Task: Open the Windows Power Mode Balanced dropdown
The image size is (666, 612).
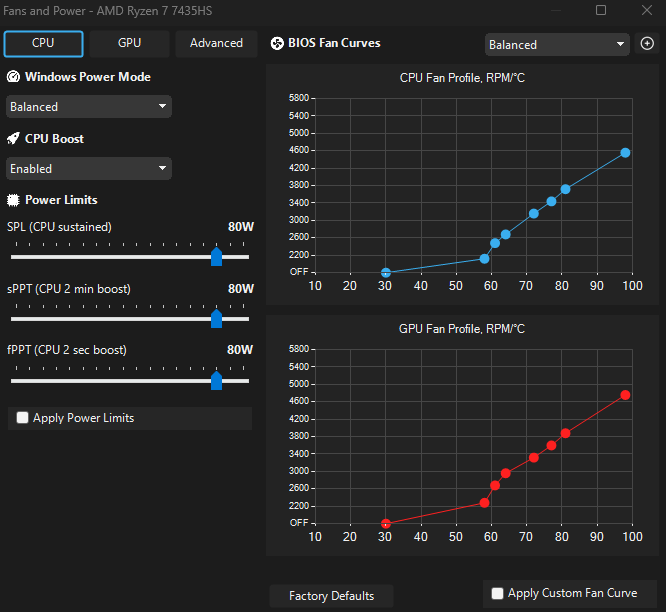Action: (89, 107)
